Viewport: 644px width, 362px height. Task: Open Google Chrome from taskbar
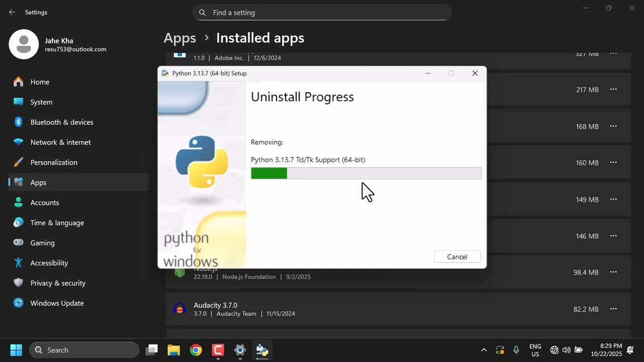pos(196,350)
